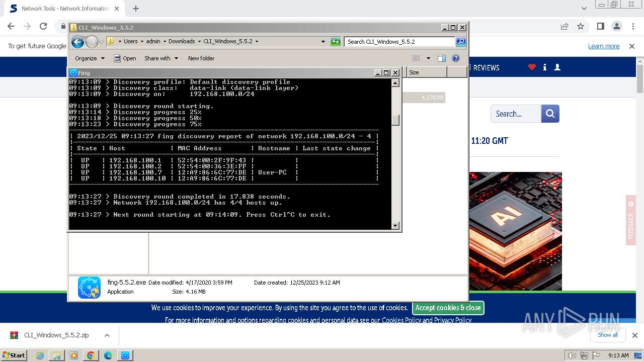Image resolution: width=644 pixels, height=362 pixels.
Task: Click the green Refresh button in Explorer
Action: coord(336,42)
